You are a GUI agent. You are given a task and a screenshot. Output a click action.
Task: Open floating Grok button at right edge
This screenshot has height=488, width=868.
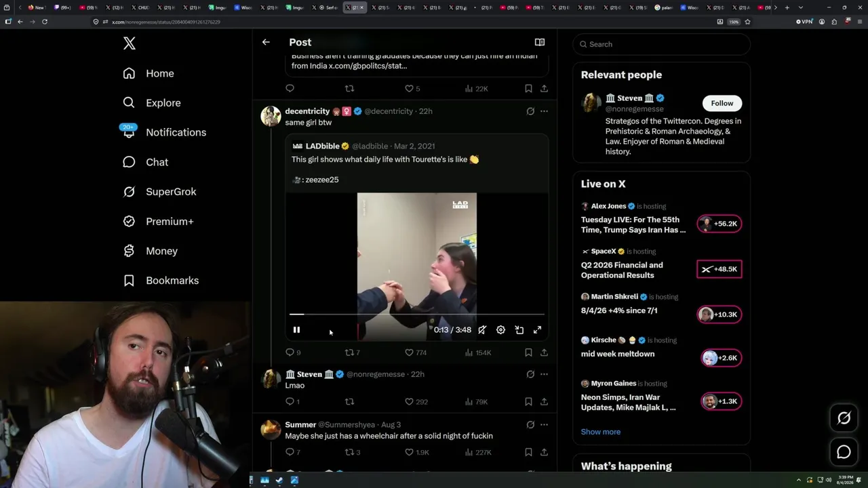(x=844, y=418)
